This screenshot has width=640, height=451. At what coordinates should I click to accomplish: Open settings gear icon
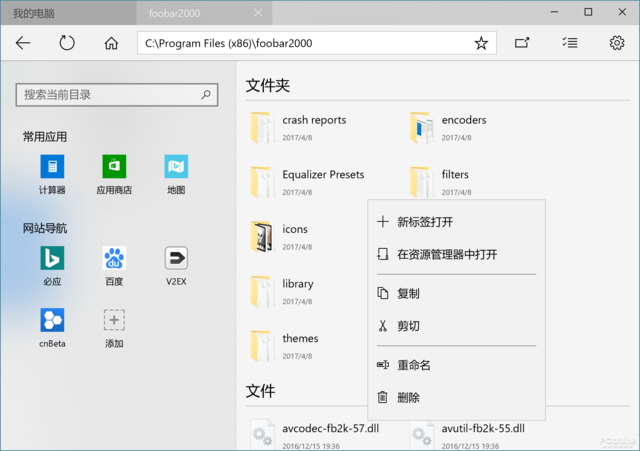tap(617, 43)
